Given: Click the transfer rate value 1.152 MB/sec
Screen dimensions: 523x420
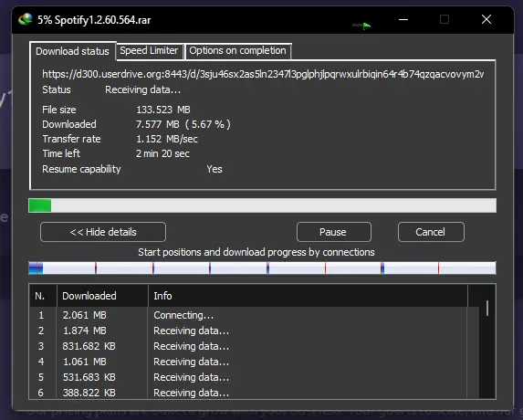Looking at the screenshot, I should point(167,139).
